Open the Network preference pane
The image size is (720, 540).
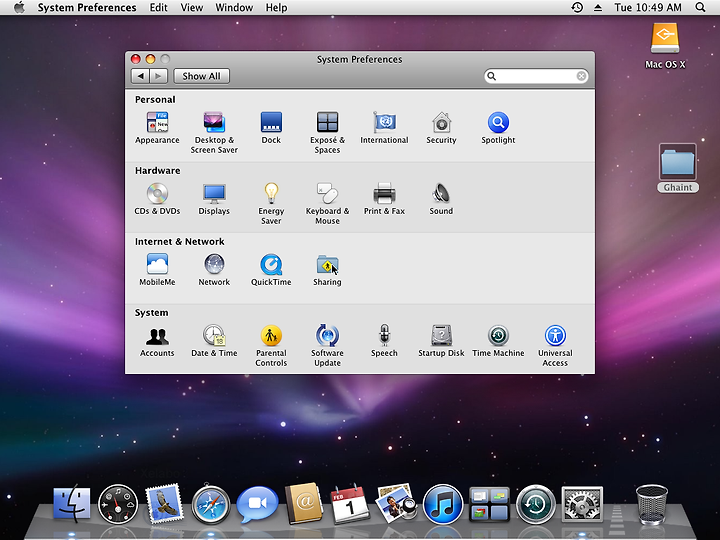click(214, 270)
